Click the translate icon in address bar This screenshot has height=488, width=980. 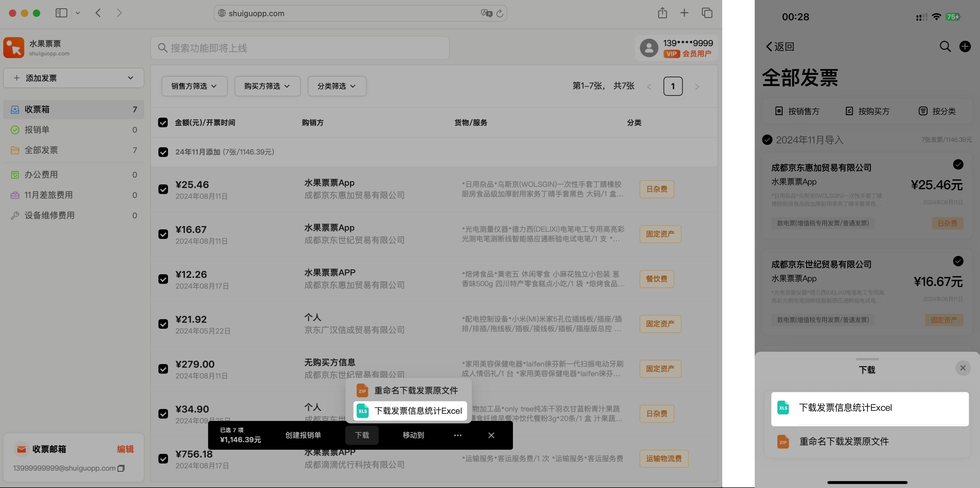(x=487, y=13)
